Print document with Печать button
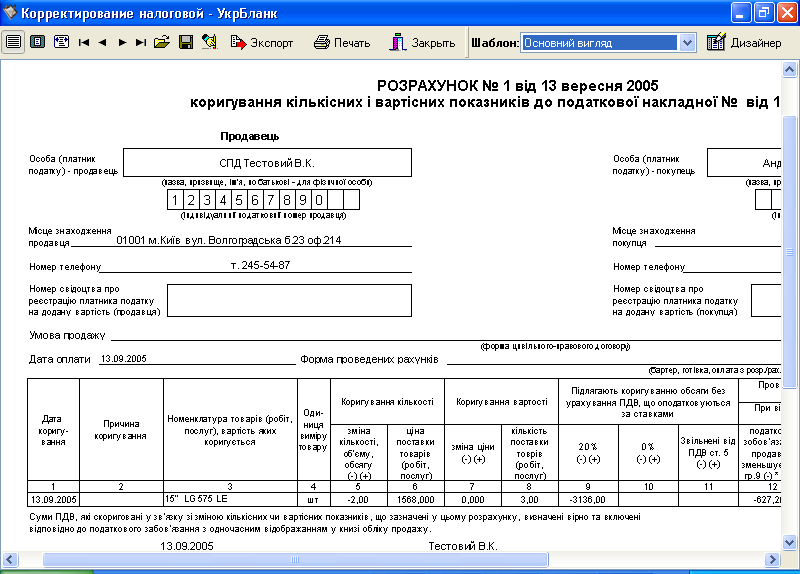 coord(342,43)
